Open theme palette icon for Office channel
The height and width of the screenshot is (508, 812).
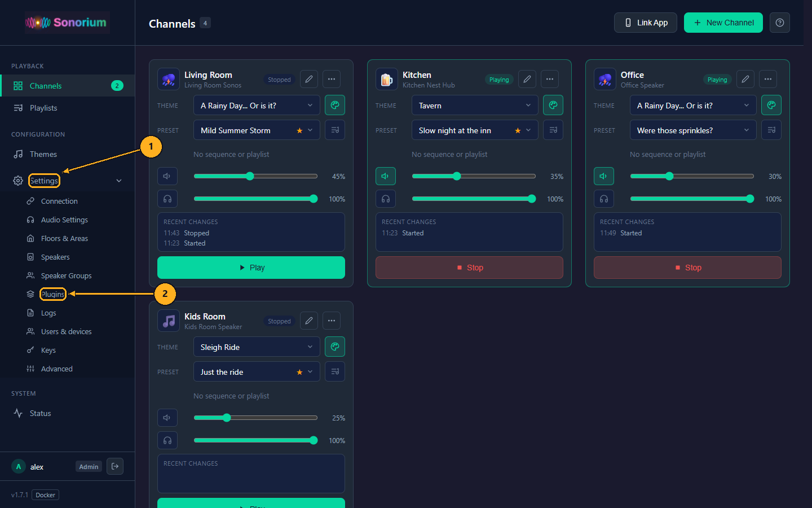coord(771,105)
